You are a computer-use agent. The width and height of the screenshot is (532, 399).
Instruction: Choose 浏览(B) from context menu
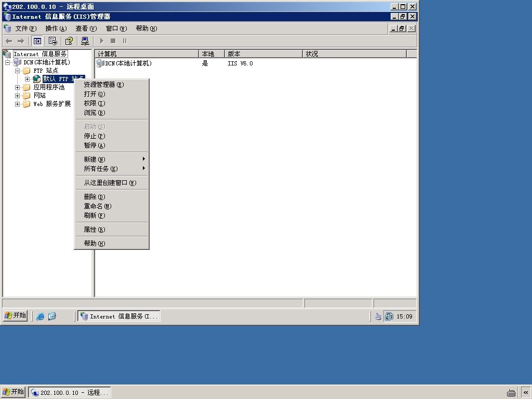pyautogui.click(x=112, y=113)
